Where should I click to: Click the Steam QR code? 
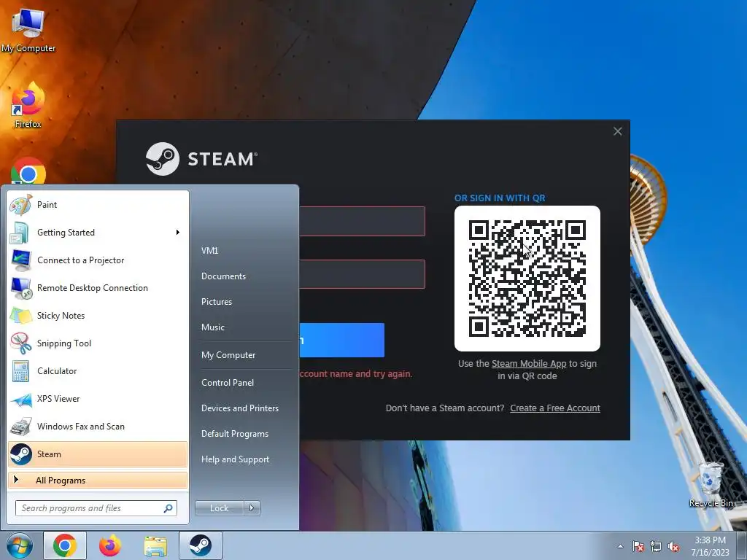[x=527, y=278]
